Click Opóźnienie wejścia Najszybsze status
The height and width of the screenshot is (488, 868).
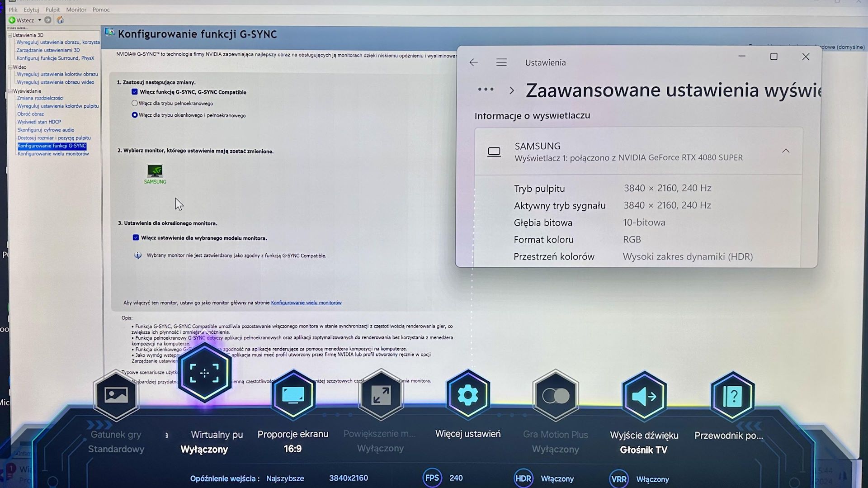247,478
